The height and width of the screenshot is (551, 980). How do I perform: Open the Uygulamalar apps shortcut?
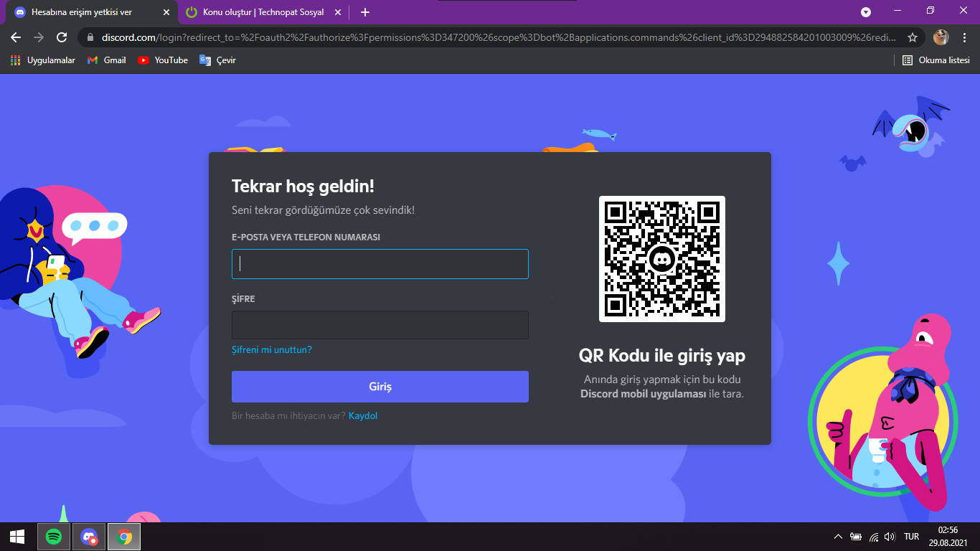pyautogui.click(x=43, y=60)
